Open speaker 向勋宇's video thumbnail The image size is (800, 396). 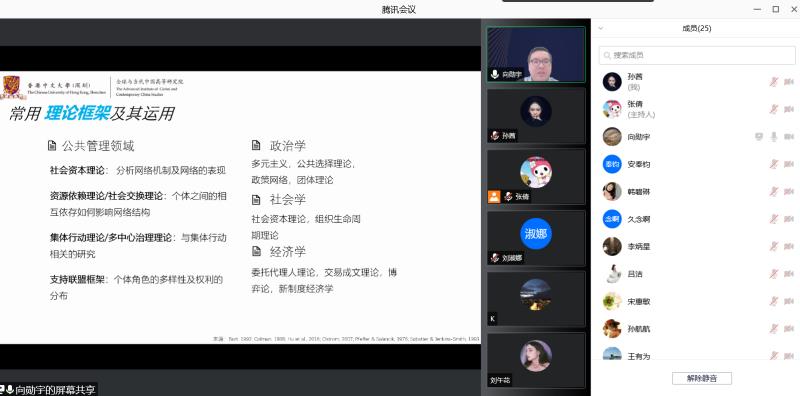[536, 54]
